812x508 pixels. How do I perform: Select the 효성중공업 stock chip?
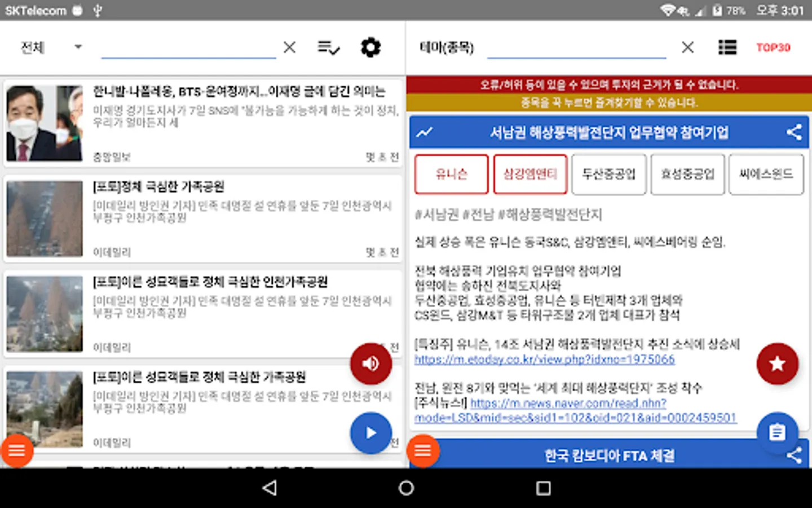(687, 174)
